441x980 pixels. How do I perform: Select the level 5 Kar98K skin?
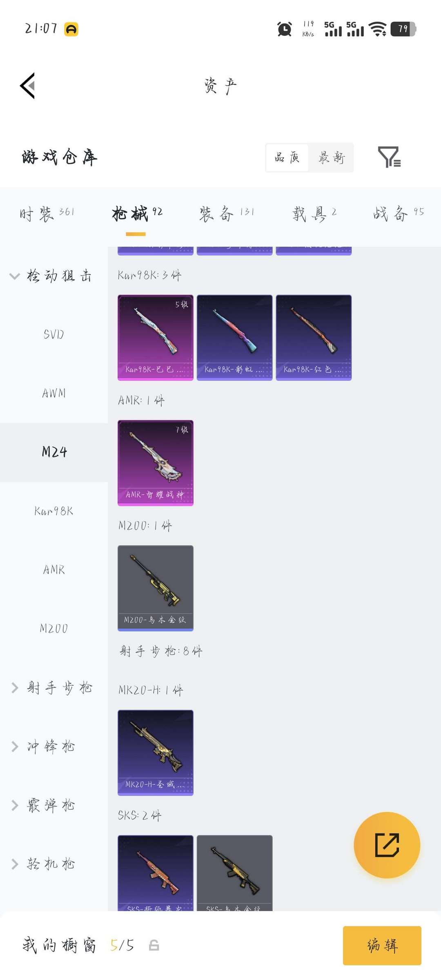pos(155,338)
